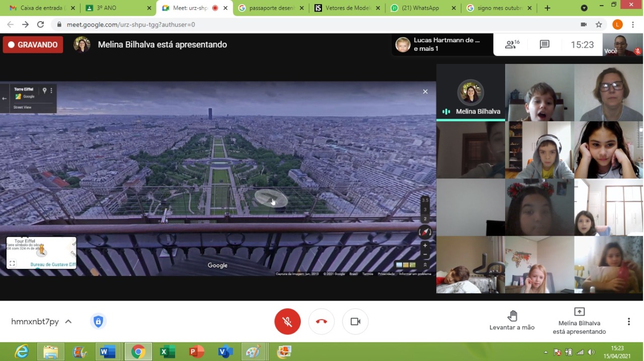Click the blue lock security icon
The height and width of the screenshot is (361, 644).
98,321
